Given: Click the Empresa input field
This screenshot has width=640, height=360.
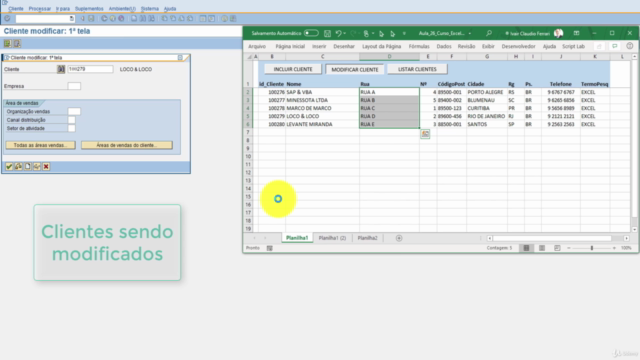Looking at the screenshot, I should 74,86.
